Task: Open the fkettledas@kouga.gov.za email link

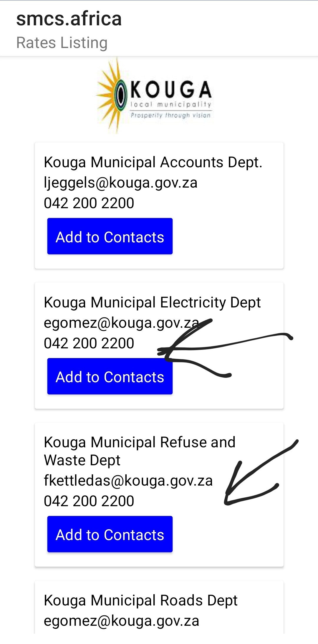Action: point(128,481)
